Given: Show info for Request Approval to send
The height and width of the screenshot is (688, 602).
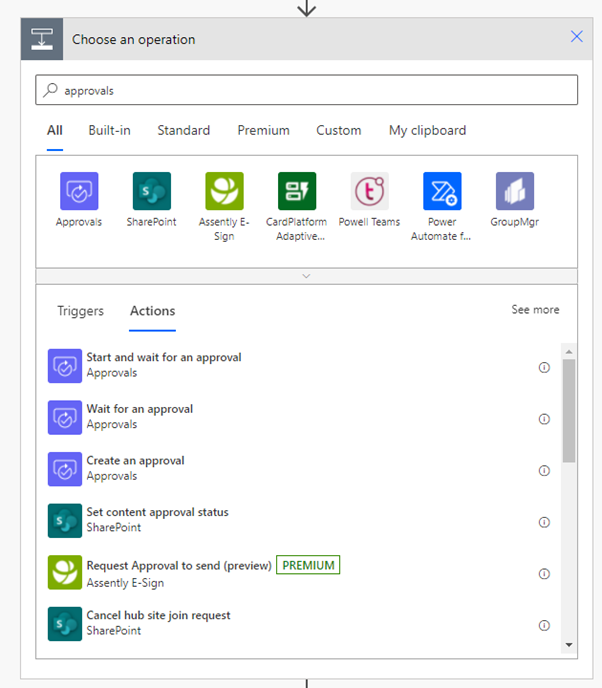Looking at the screenshot, I should (x=544, y=573).
